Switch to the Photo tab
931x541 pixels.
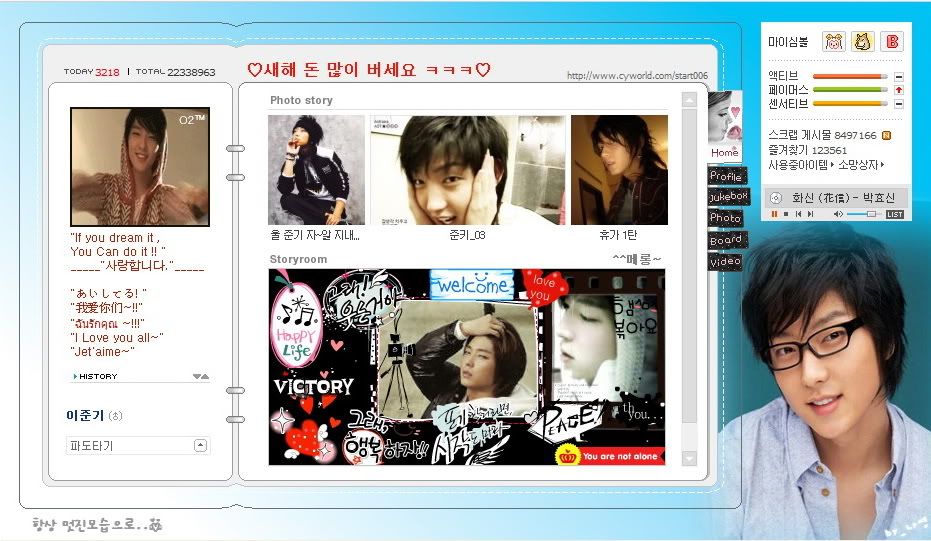(726, 218)
